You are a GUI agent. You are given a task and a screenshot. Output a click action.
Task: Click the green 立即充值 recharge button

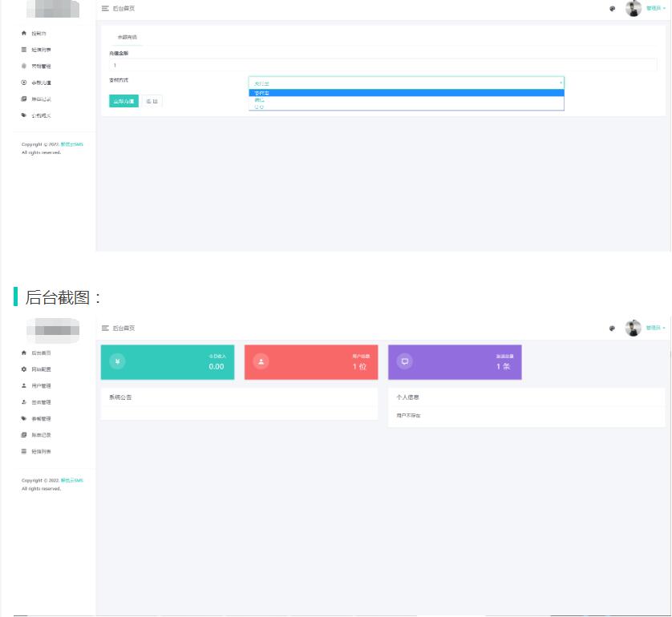[x=122, y=102]
